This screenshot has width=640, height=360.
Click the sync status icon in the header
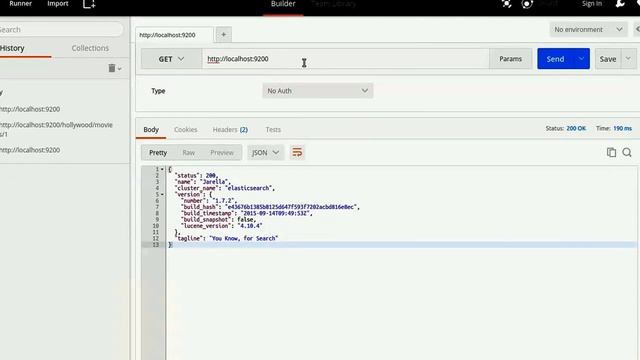[x=527, y=4]
